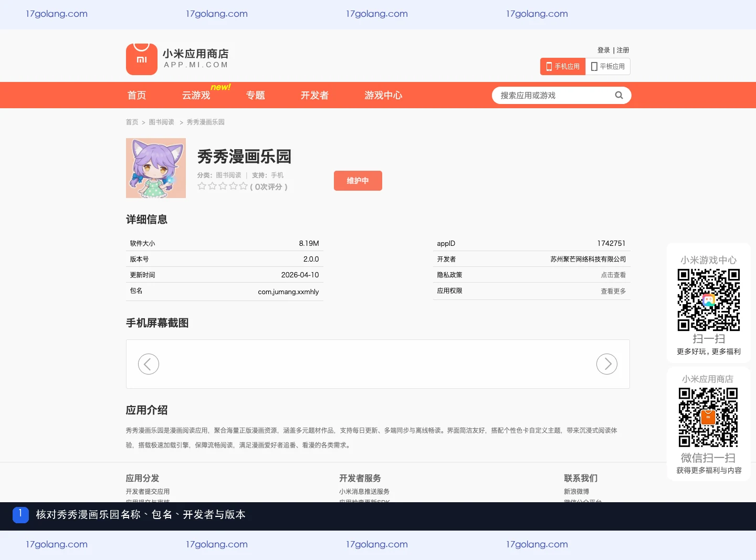
Task: Click the package name com.jumang.xxmhly
Action: click(288, 292)
